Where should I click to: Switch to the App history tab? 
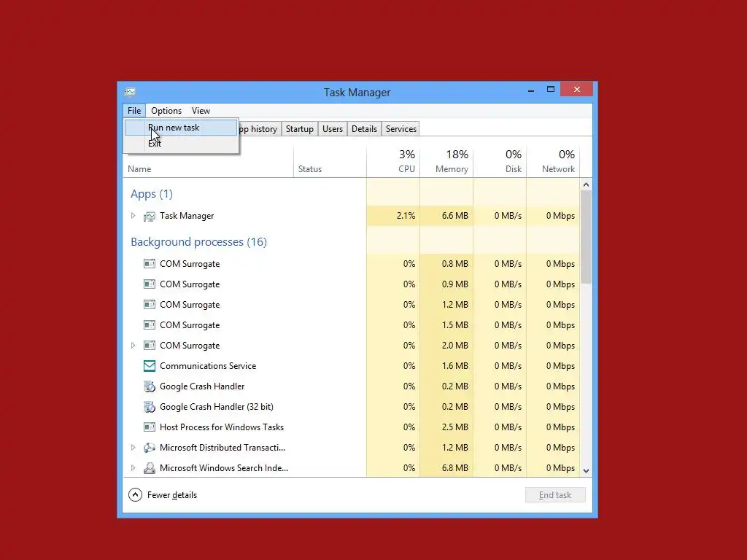click(260, 129)
